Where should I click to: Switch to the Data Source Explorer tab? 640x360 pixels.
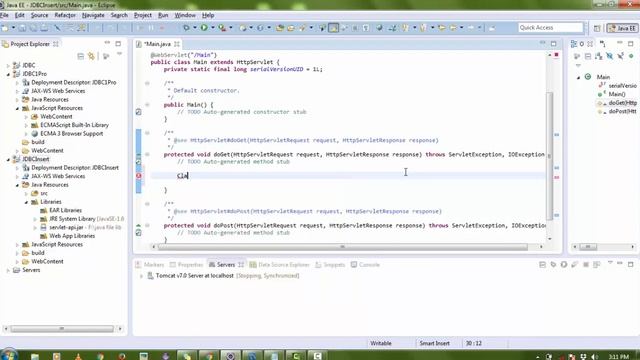(x=280, y=265)
